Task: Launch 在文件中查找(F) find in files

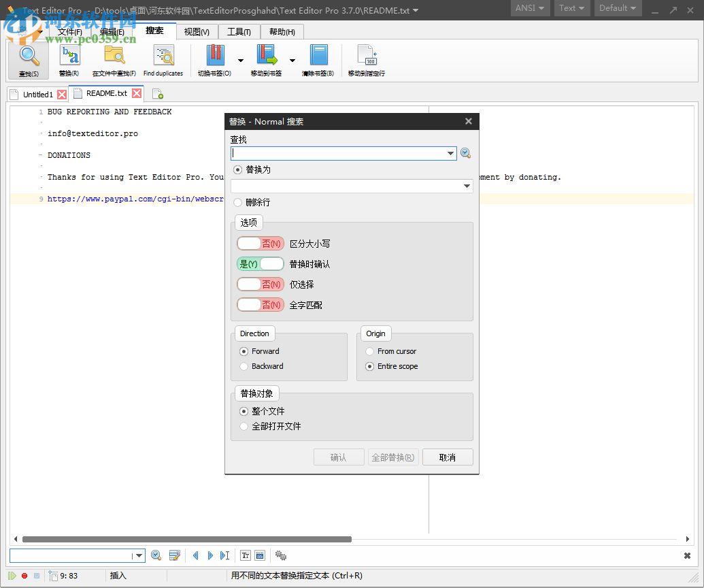Action: (x=113, y=59)
